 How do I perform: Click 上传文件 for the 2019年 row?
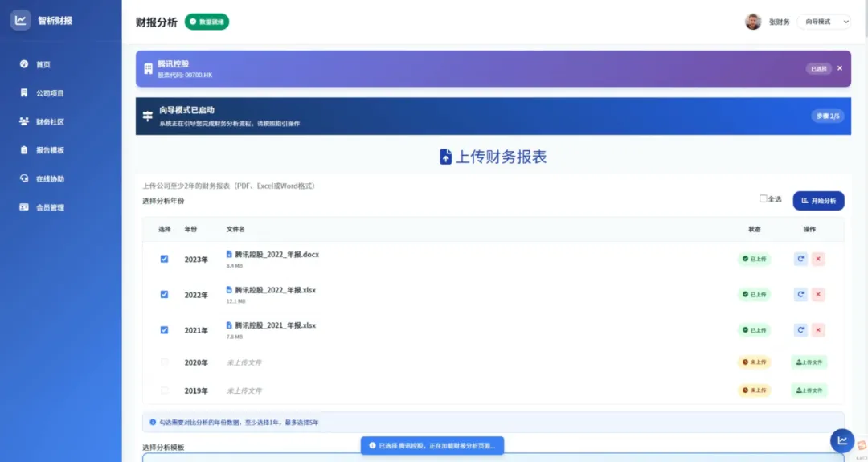[x=809, y=390]
